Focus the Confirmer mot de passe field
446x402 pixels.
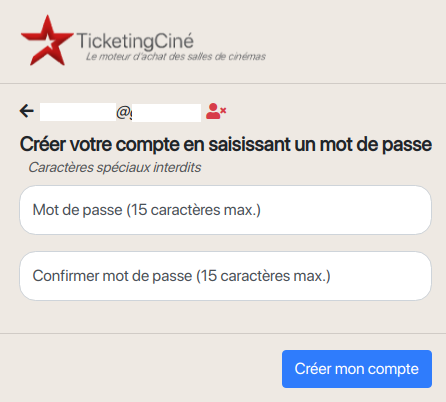pos(225,276)
